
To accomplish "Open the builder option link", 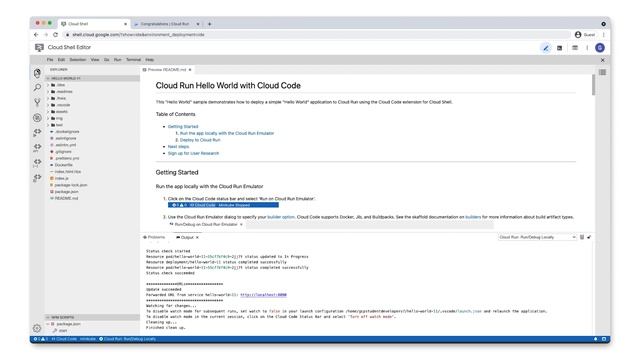I will [x=281, y=217].
